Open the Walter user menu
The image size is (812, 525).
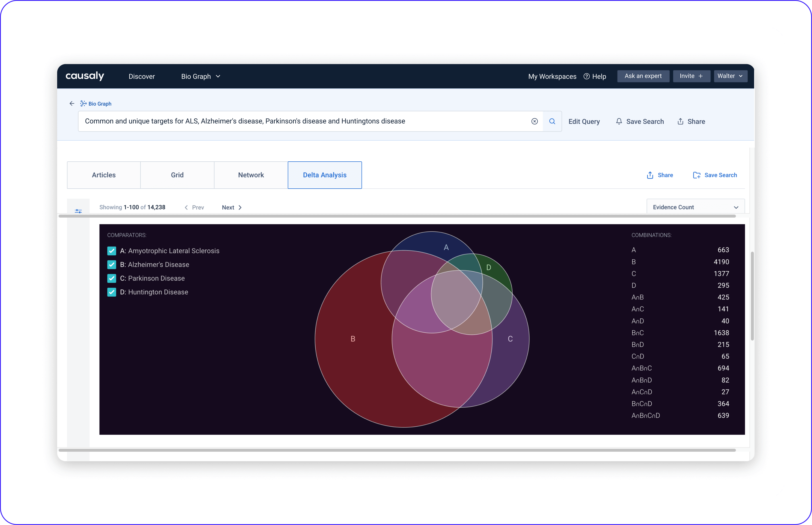(x=730, y=76)
